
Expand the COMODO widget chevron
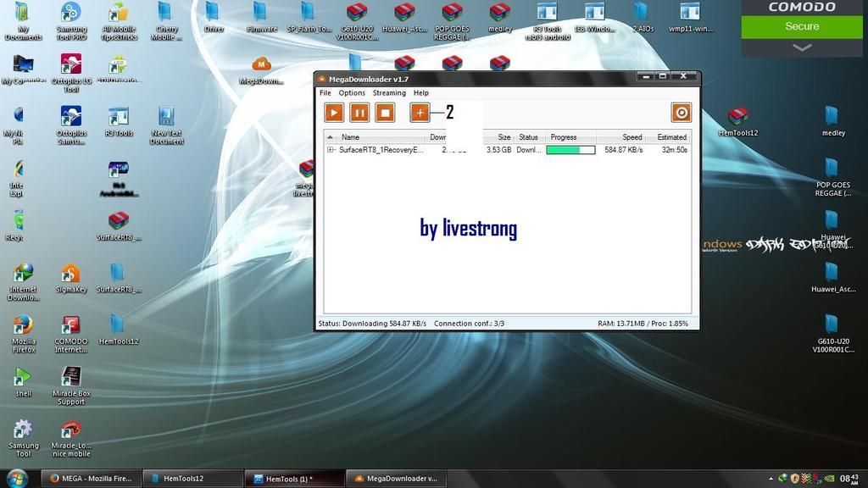pos(801,47)
